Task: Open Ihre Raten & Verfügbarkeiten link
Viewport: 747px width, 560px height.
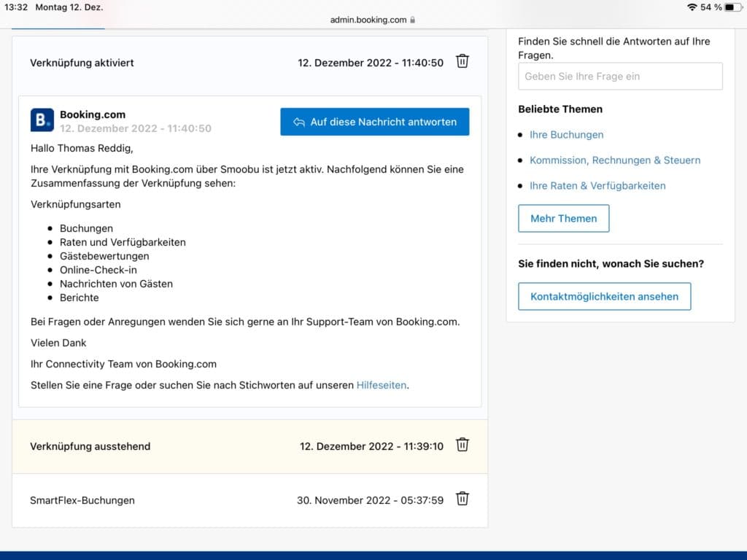Action: click(597, 186)
